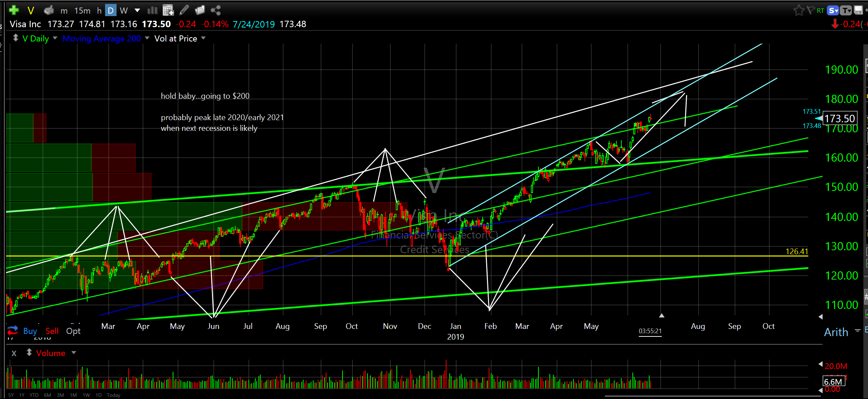Expand the V Daily dropdown arrow
Screen dimensions: 868x399
(x=55, y=38)
